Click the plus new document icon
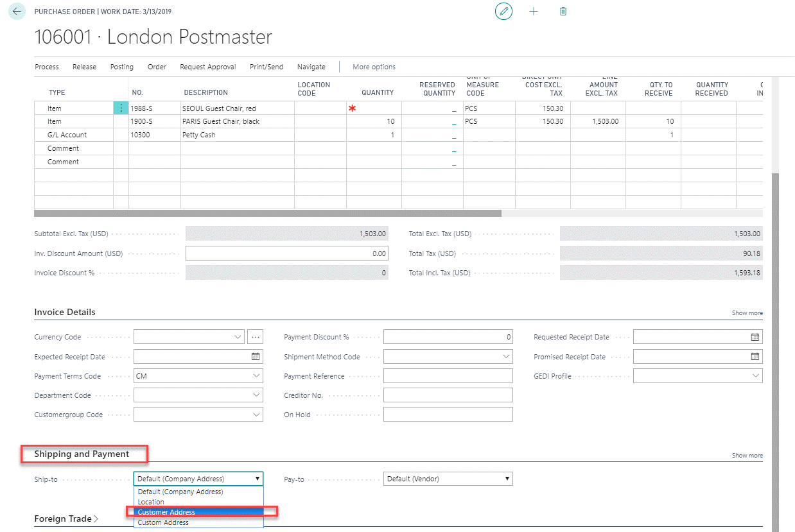This screenshot has width=795, height=532. (x=534, y=12)
